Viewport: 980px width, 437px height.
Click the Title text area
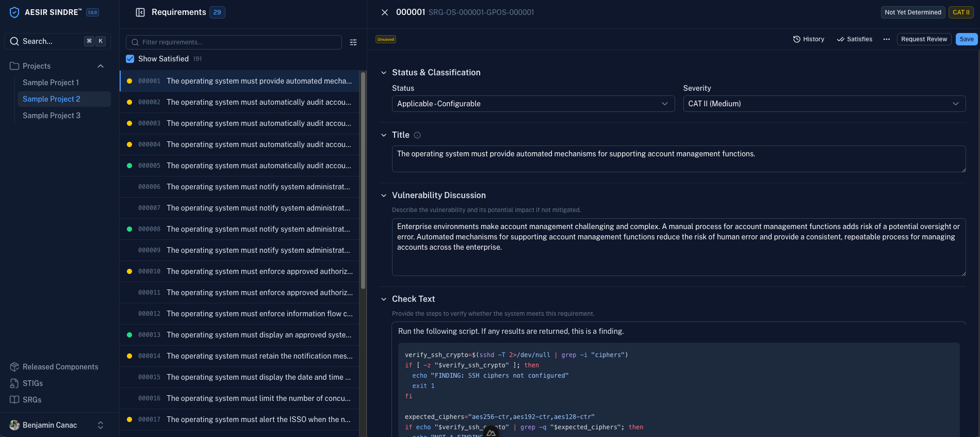coord(679,159)
